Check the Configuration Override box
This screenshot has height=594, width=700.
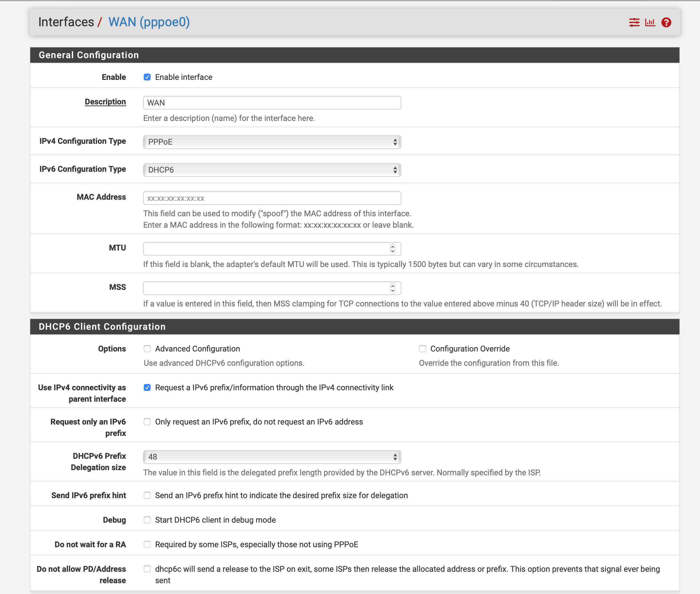click(x=422, y=349)
